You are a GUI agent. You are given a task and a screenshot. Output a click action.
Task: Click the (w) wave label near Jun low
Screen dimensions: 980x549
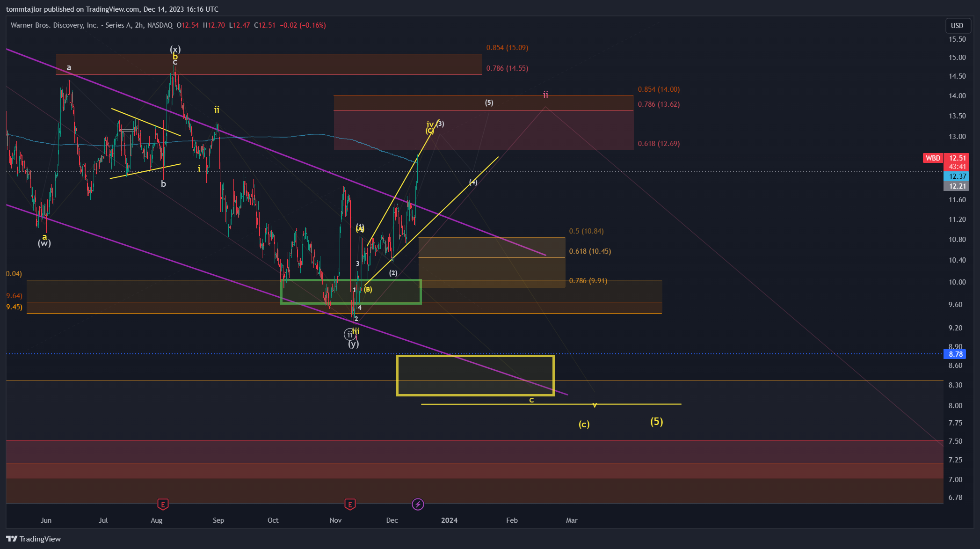click(x=44, y=243)
